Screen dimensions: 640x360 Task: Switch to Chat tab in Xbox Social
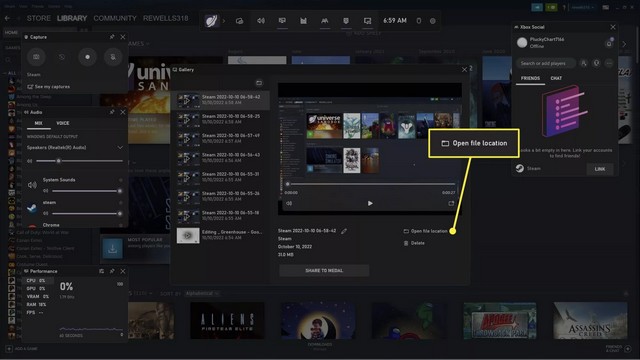(556, 78)
